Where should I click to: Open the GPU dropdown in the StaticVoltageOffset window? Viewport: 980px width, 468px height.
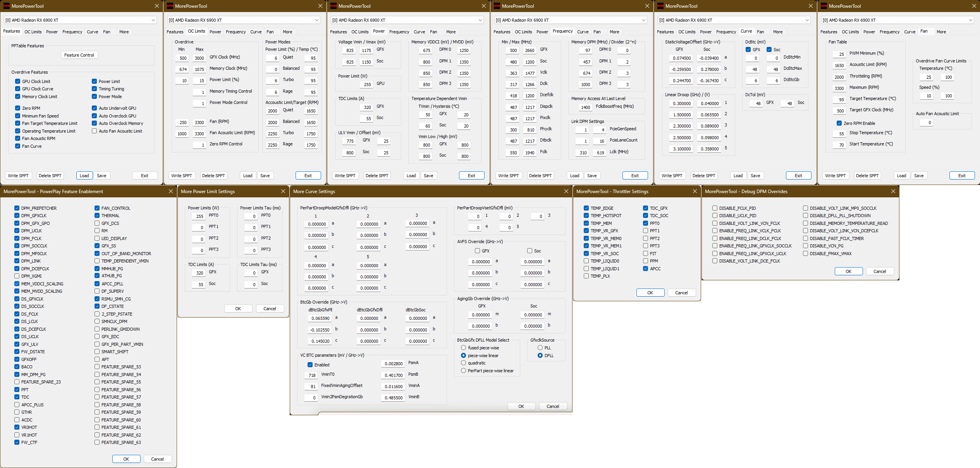734,20
